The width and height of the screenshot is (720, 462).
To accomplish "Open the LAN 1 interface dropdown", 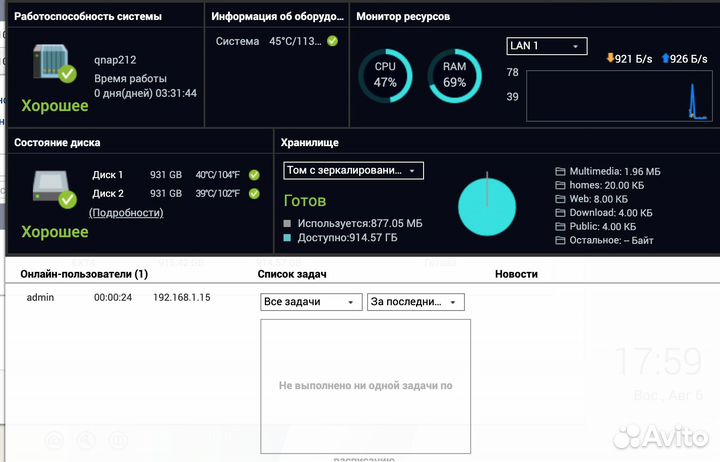I will [x=546, y=46].
